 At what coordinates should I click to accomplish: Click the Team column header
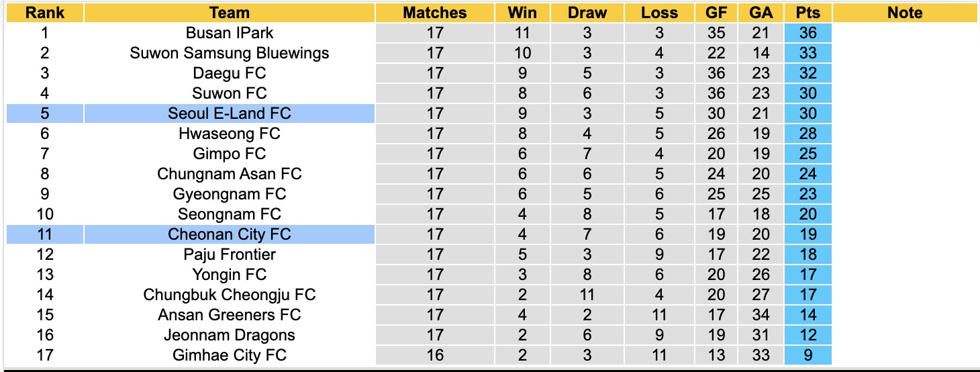230,13
